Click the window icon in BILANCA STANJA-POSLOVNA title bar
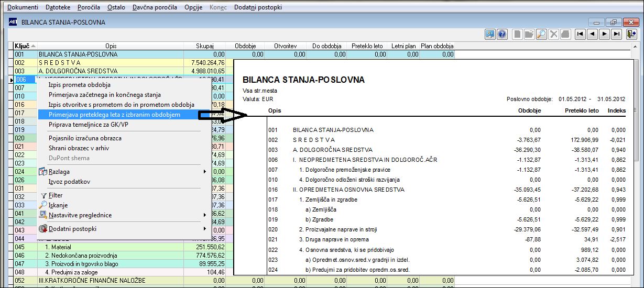Viewport: 644px width, 288px height. pyautogui.click(x=13, y=22)
